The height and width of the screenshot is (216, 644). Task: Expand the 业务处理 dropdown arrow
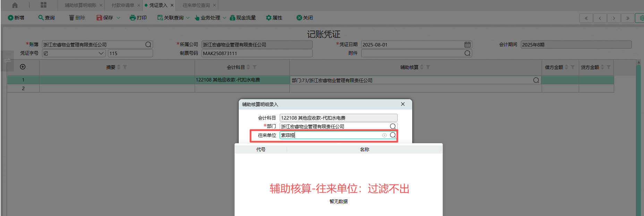[x=224, y=18]
